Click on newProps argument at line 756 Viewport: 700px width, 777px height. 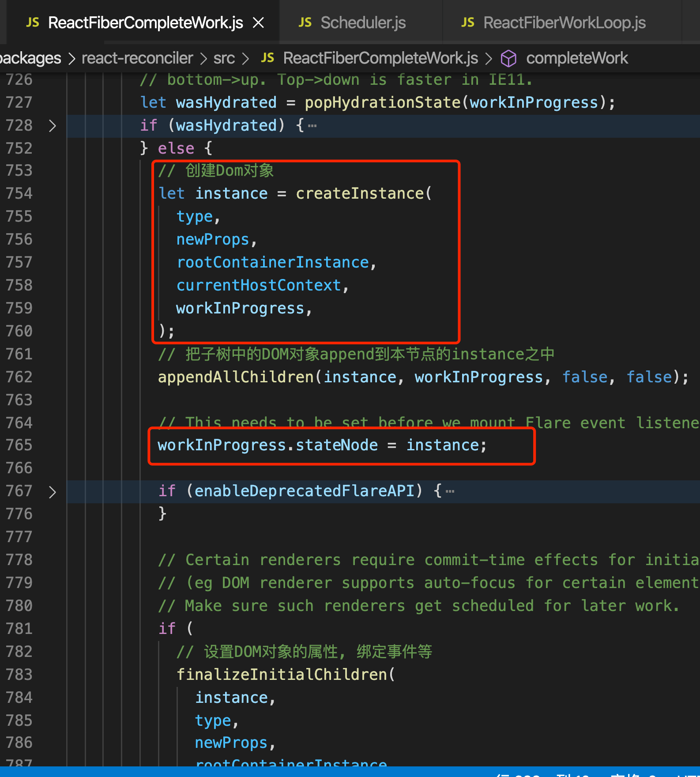pyautogui.click(x=213, y=239)
